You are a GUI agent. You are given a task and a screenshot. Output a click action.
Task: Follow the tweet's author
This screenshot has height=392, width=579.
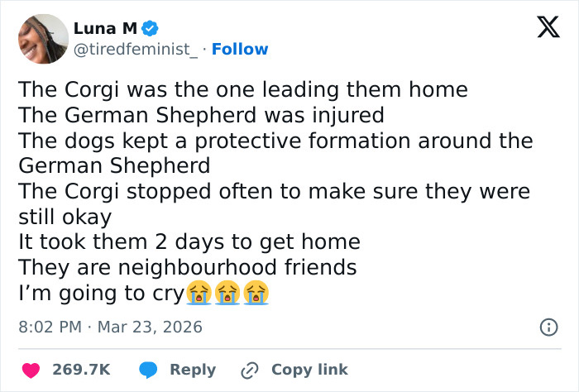tap(240, 50)
